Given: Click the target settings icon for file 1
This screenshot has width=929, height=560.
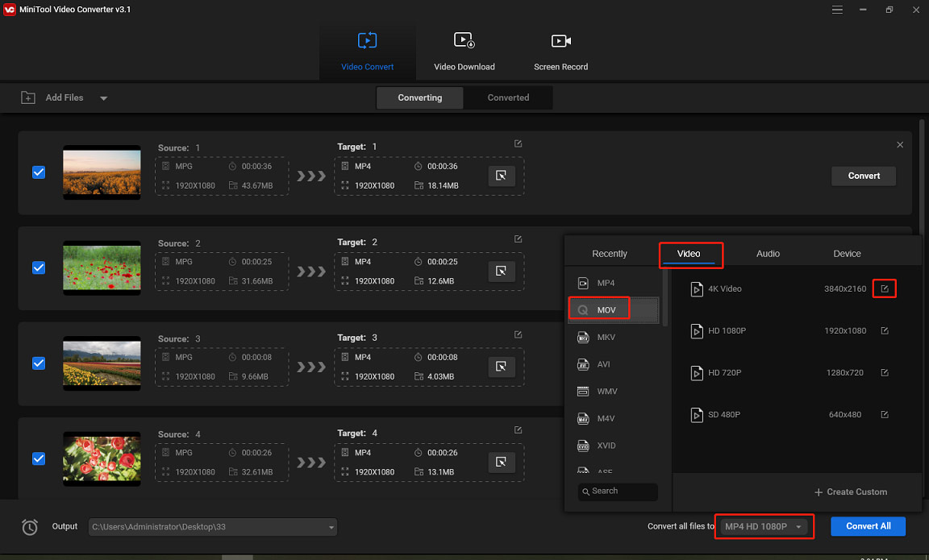Looking at the screenshot, I should tap(501, 176).
